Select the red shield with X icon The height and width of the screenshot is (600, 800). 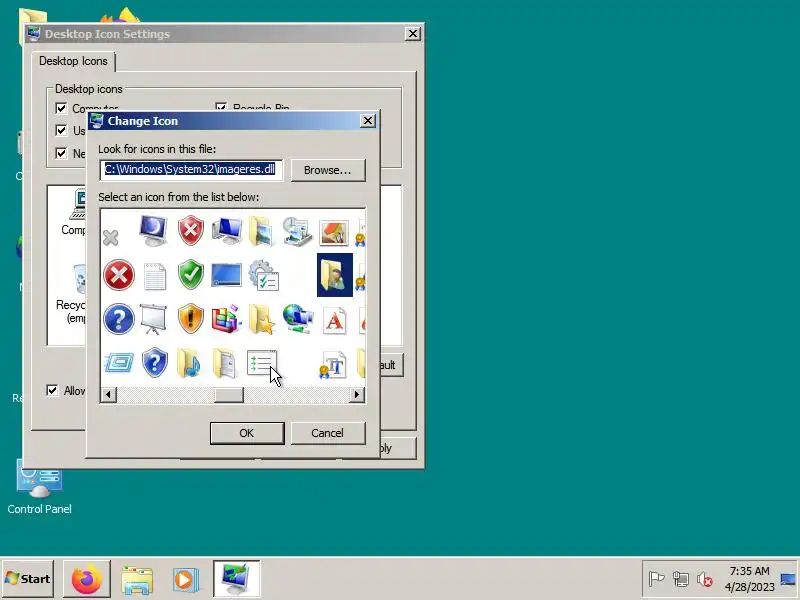coord(191,231)
